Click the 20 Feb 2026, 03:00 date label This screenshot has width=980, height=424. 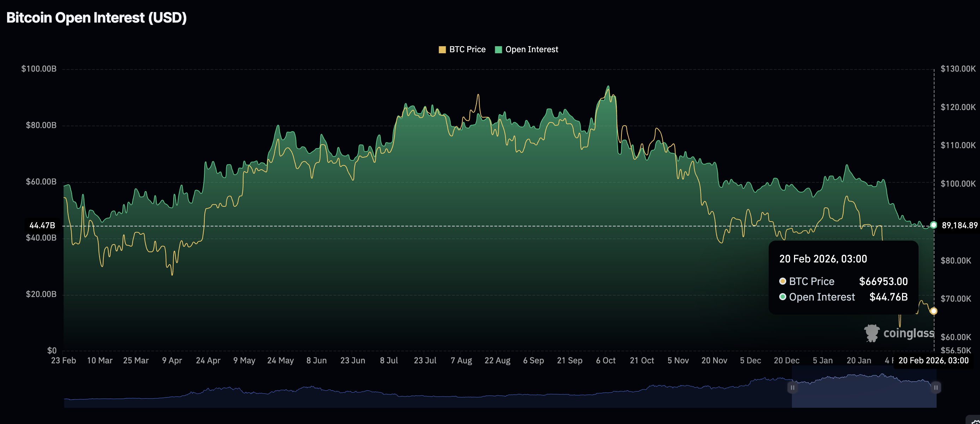click(x=933, y=361)
